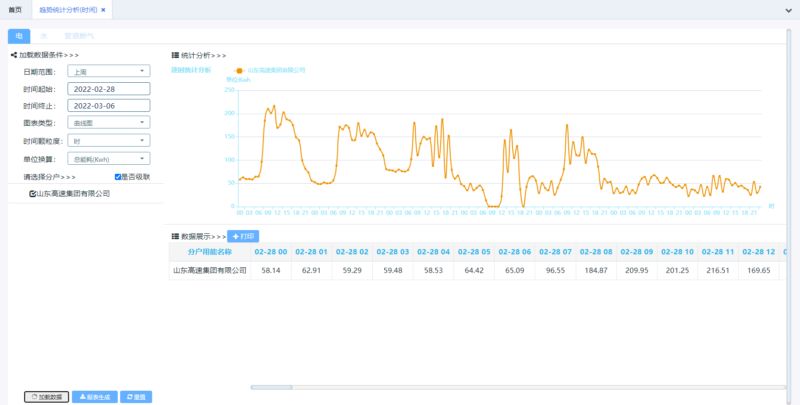Expand the 日期范围 dropdown

[x=108, y=71]
